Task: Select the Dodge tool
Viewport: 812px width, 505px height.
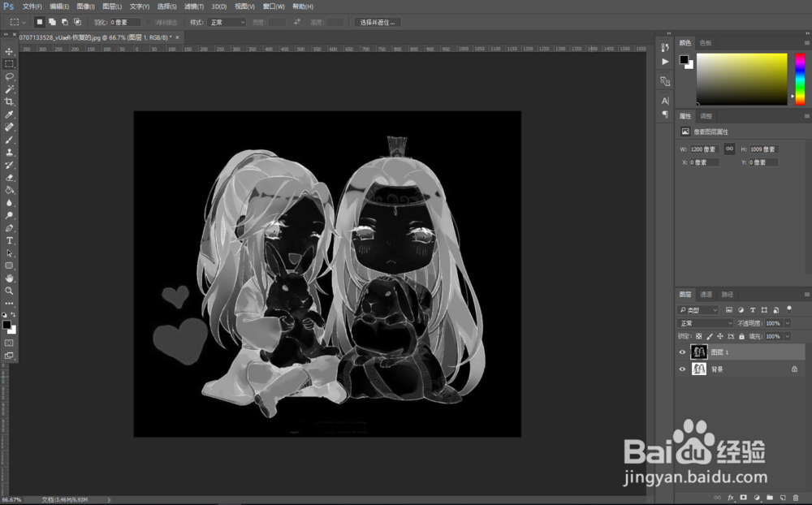Action: pyautogui.click(x=9, y=215)
